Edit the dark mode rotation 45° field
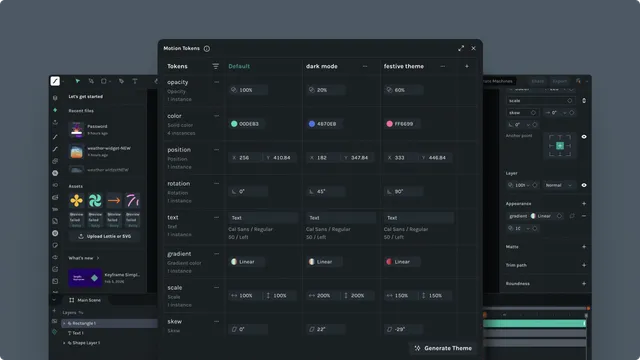The width and height of the screenshot is (640, 360). tap(326, 191)
